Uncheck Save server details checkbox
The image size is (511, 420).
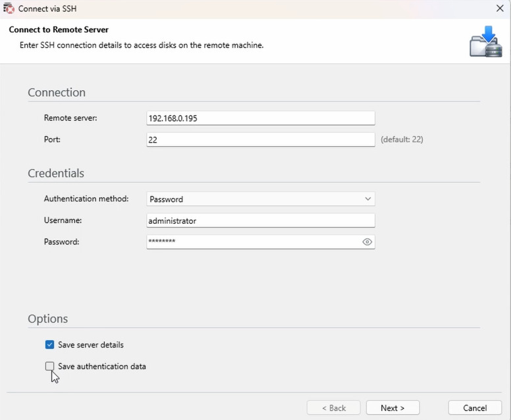pos(49,344)
